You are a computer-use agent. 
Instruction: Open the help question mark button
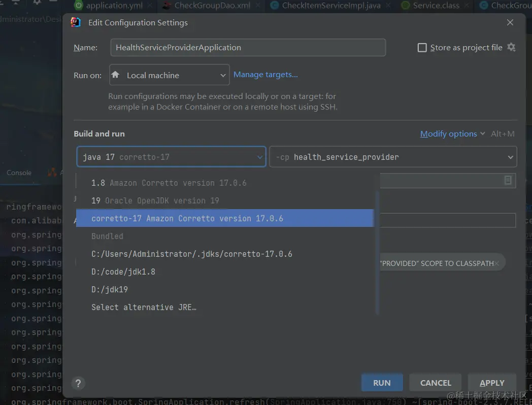coord(78,383)
